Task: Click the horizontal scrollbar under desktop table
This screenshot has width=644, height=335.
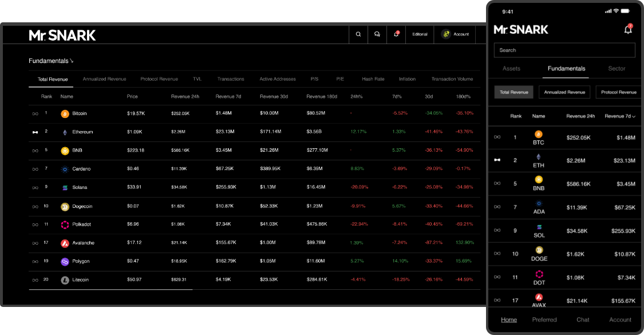Action: [111, 290]
